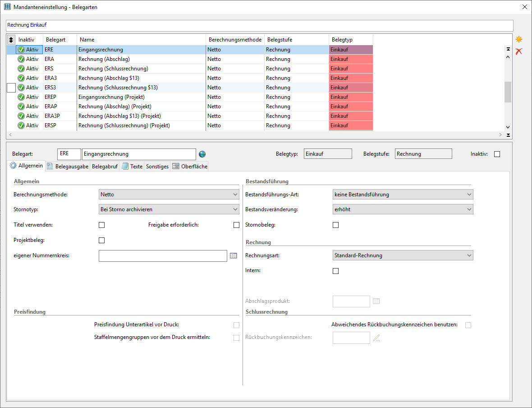Click the globe translation icon beside Eingangsrechnung
This screenshot has height=408, width=532.
(202, 154)
